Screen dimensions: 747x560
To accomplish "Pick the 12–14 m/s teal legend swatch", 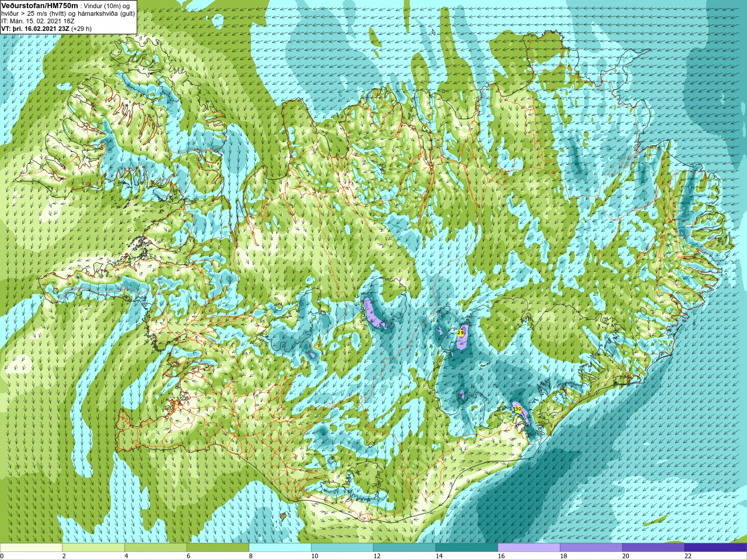I will [404, 548].
